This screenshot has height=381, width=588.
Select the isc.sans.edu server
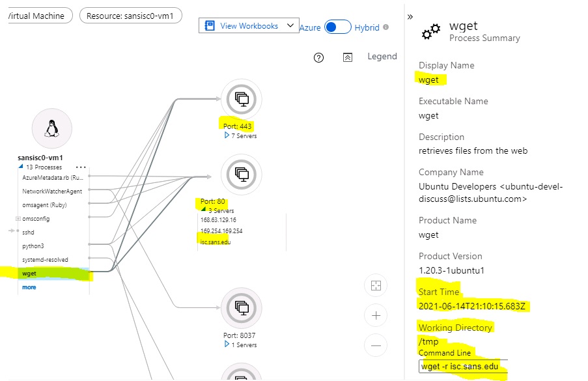(x=216, y=242)
